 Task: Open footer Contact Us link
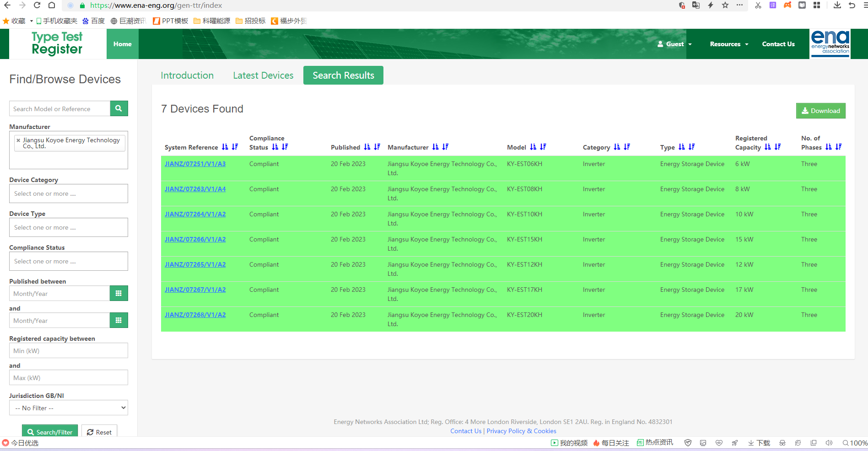click(x=466, y=431)
